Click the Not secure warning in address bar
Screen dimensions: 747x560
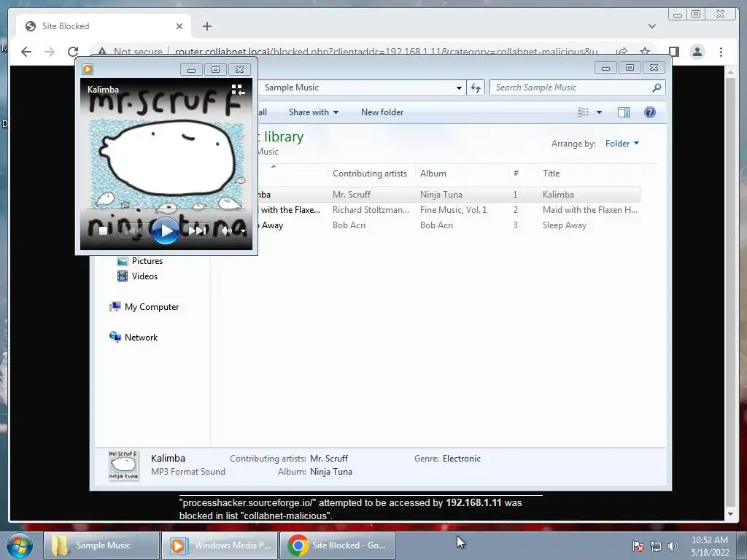click(130, 52)
